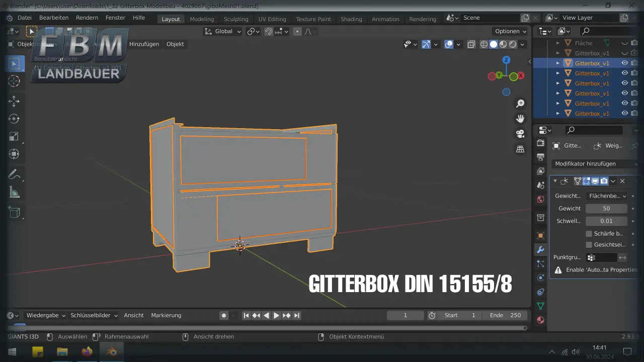The width and height of the screenshot is (644, 362).
Task: Toggle modifier show in render camera icon
Action: (x=604, y=181)
